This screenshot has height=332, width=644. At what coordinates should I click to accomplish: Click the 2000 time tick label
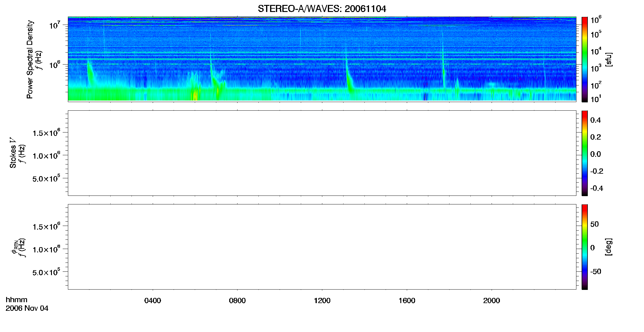click(492, 301)
